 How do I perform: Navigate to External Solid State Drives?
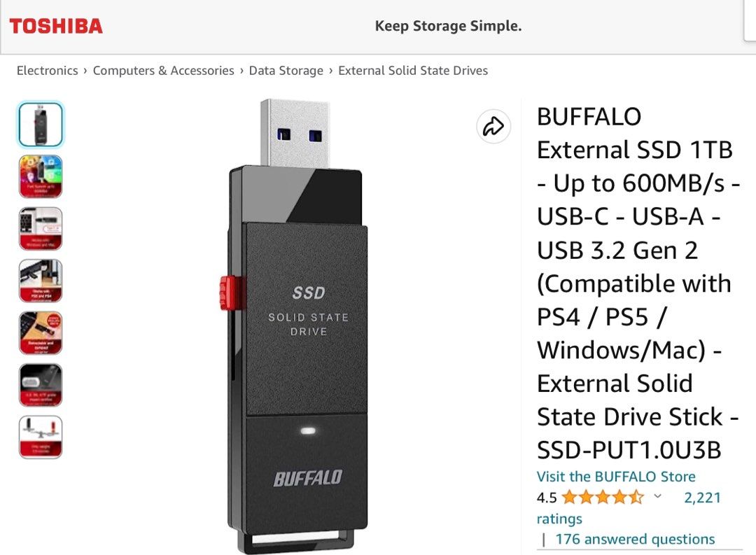coord(412,70)
